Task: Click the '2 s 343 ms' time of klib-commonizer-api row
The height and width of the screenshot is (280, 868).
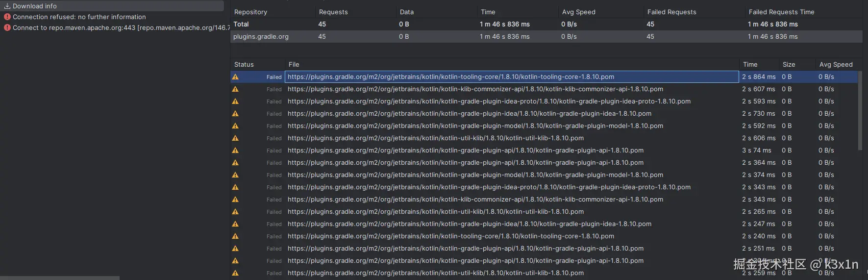Action: (759, 200)
